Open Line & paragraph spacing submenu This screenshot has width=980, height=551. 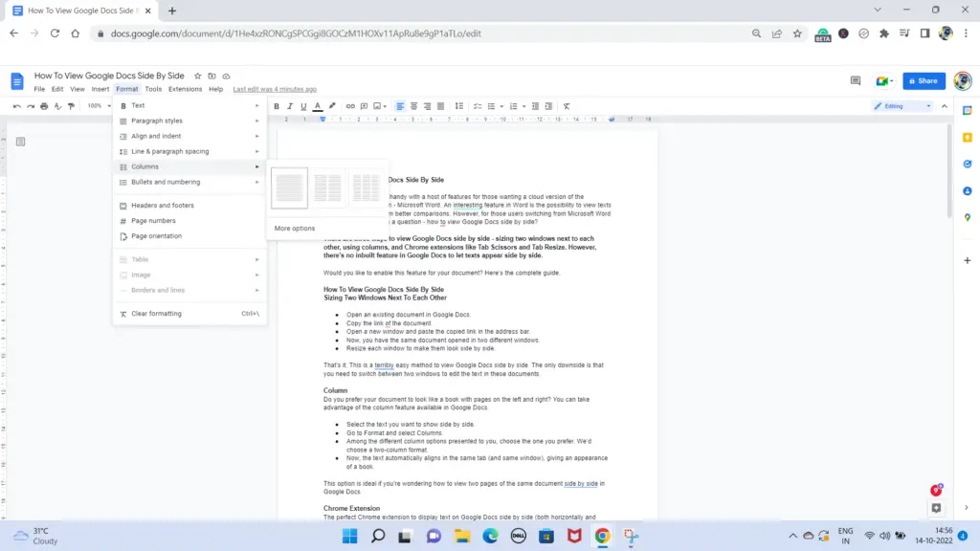pos(189,151)
